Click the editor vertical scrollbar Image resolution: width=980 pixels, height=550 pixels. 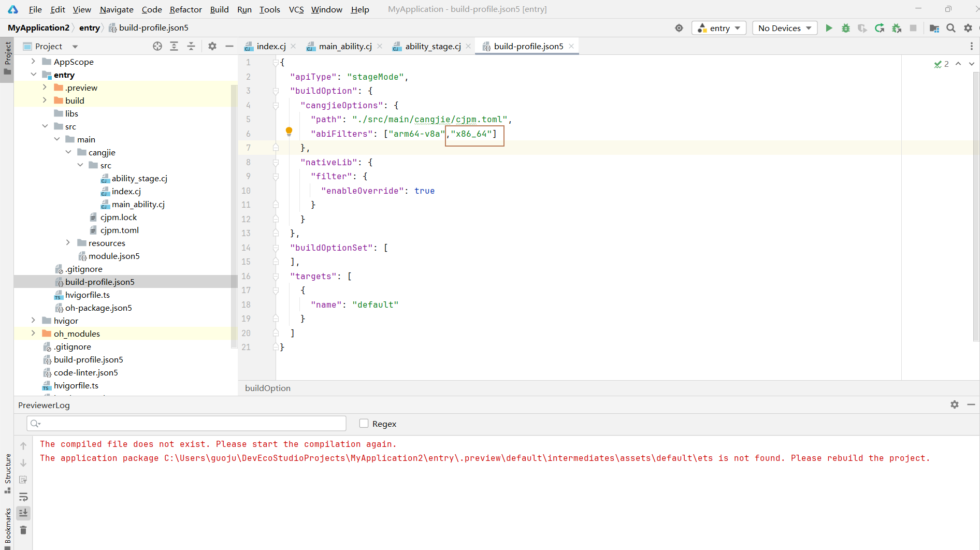tap(976, 207)
